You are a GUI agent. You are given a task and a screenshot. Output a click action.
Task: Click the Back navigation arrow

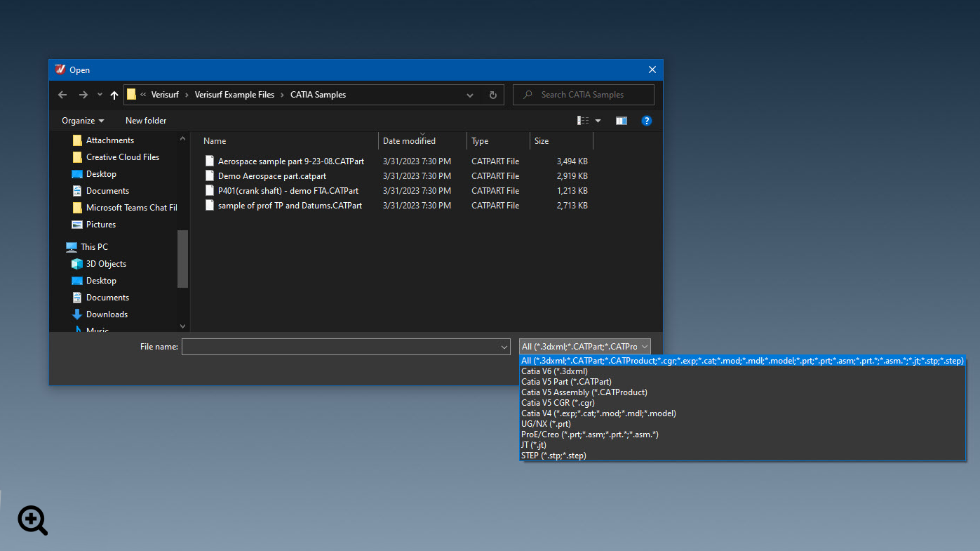point(62,95)
